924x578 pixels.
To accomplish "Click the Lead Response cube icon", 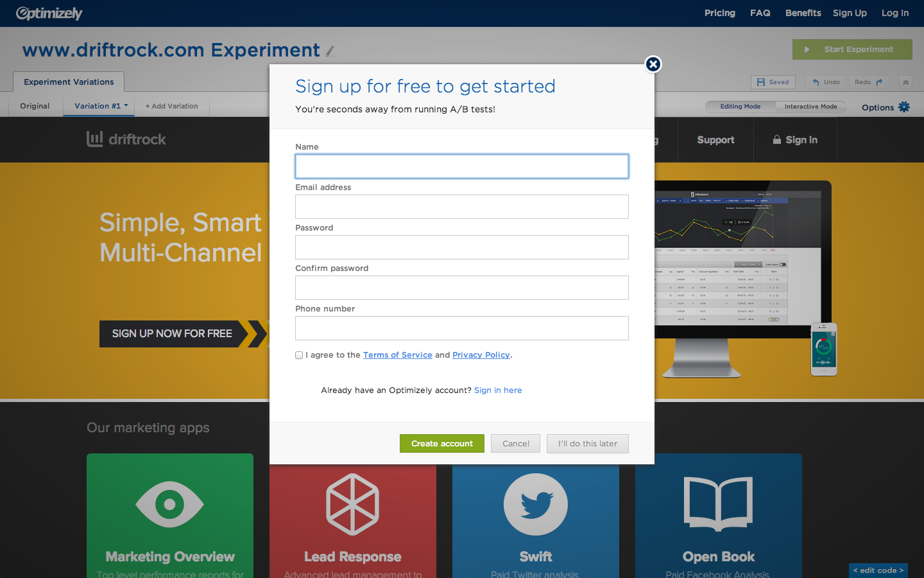I will [353, 504].
